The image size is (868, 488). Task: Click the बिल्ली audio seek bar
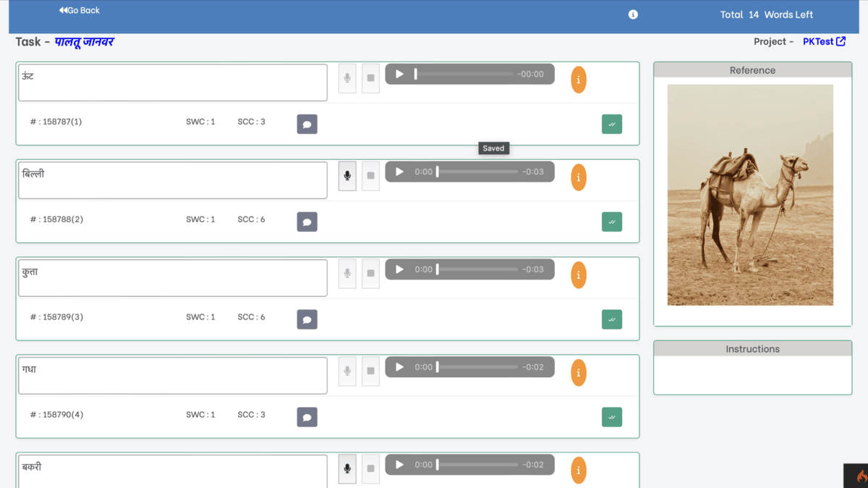477,172
